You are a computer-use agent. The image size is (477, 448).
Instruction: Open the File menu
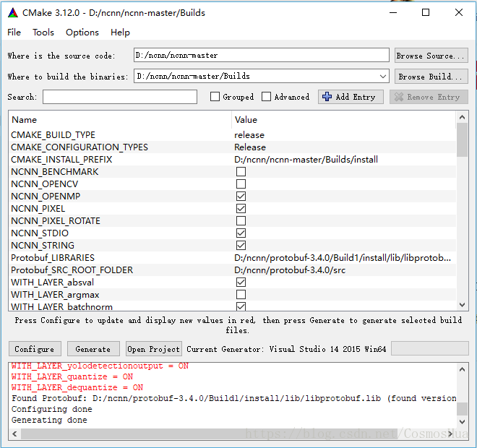pos(14,33)
